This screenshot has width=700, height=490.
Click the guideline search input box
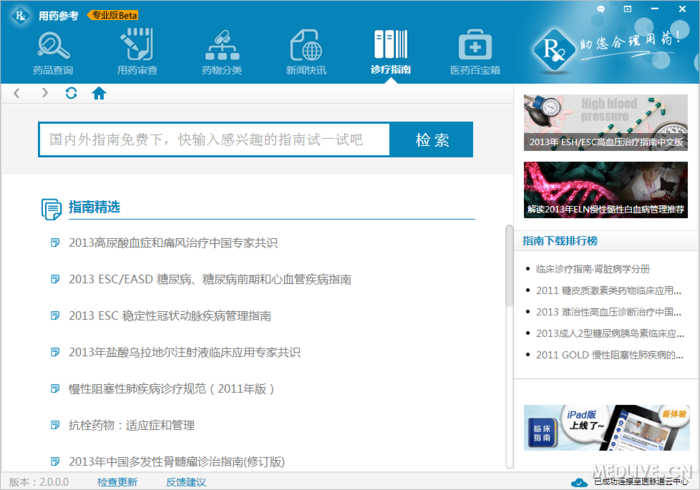click(214, 140)
